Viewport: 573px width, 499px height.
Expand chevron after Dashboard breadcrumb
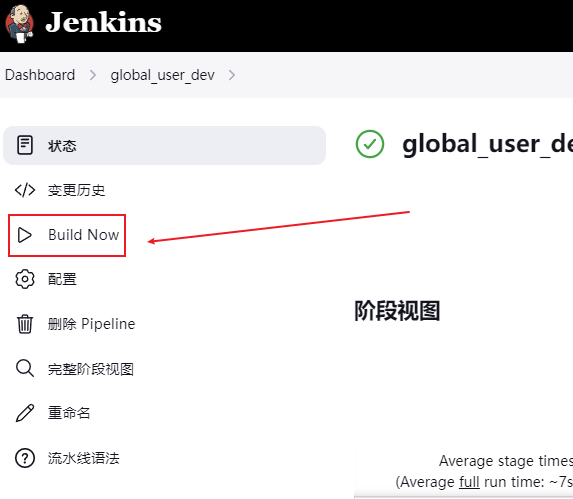click(93, 75)
